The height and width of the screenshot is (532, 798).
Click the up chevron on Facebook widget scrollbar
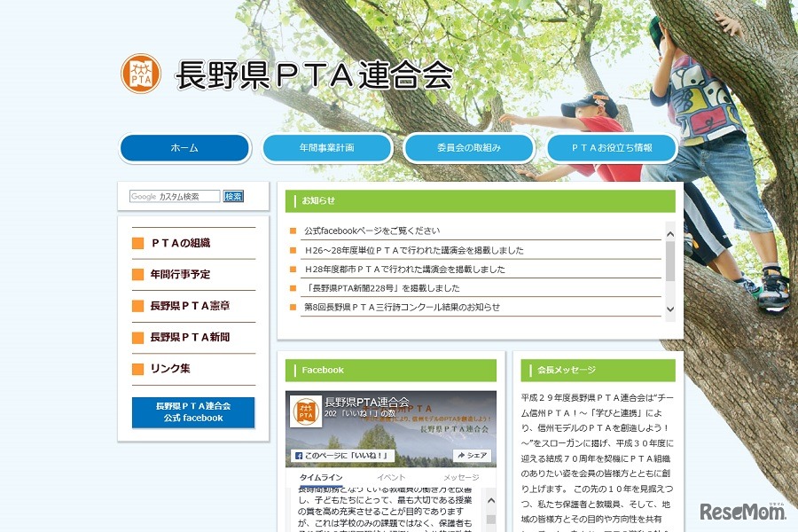(x=490, y=500)
